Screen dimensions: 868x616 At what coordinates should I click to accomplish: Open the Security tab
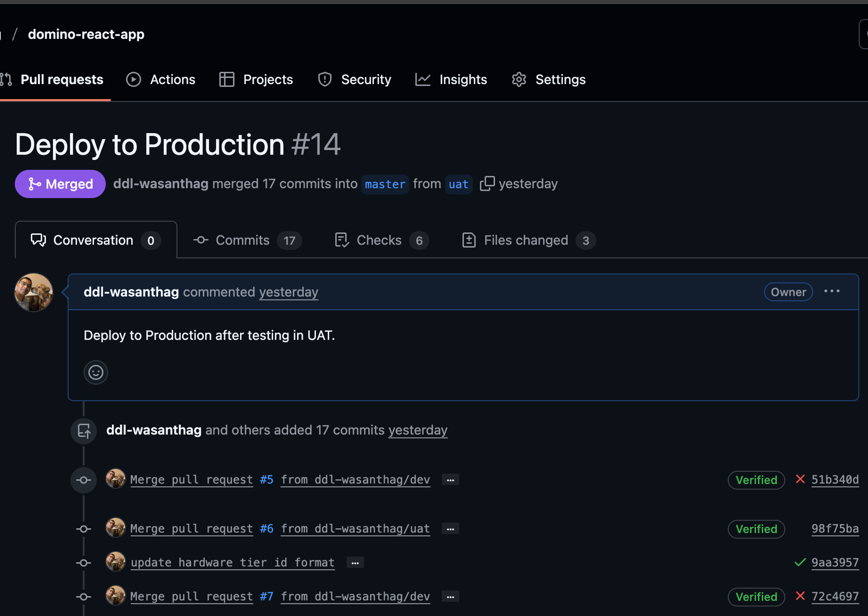click(354, 80)
